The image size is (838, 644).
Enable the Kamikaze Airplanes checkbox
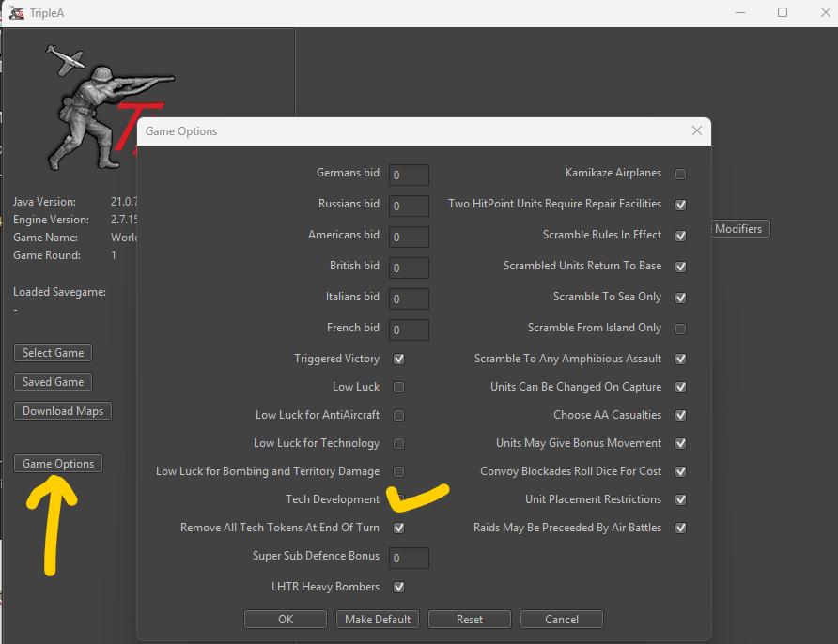680,174
